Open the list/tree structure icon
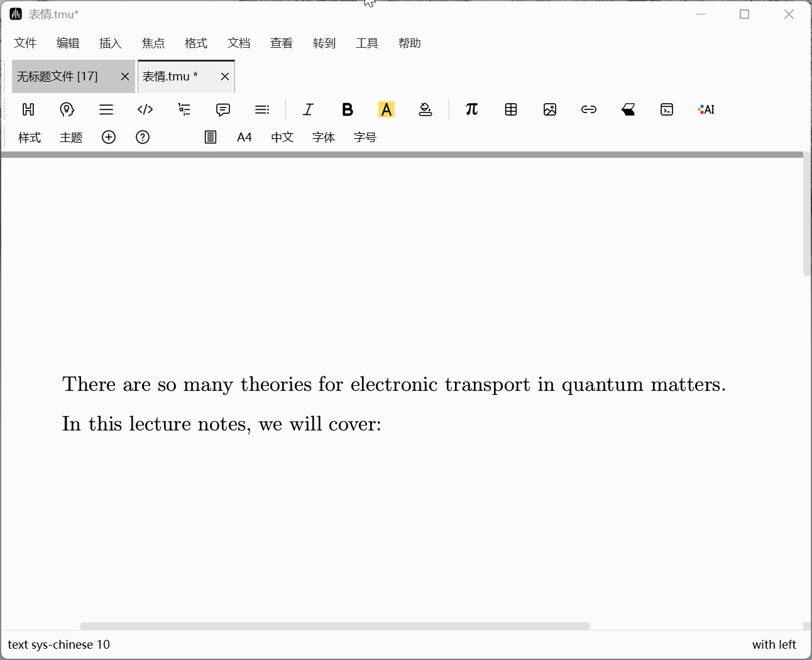The height and width of the screenshot is (660, 812). (x=184, y=109)
